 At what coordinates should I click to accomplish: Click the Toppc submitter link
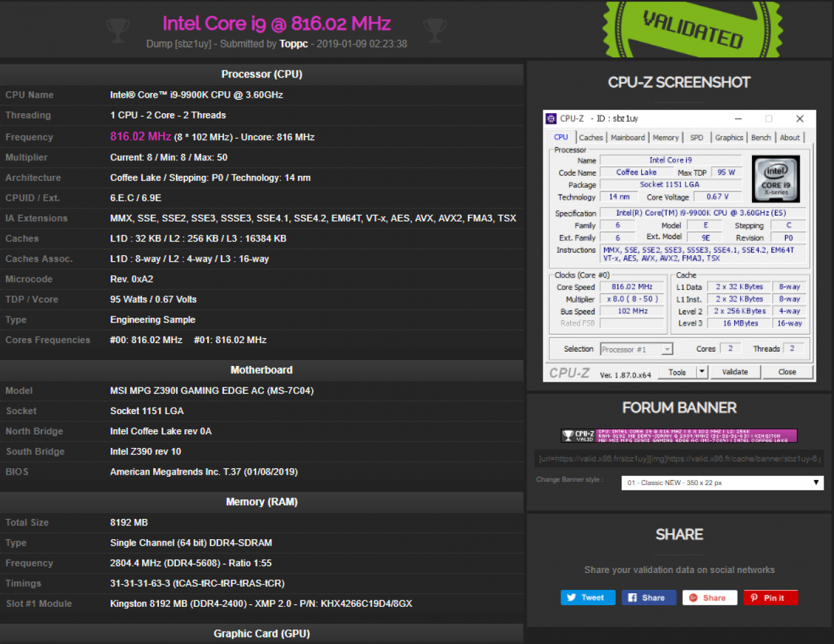point(293,44)
